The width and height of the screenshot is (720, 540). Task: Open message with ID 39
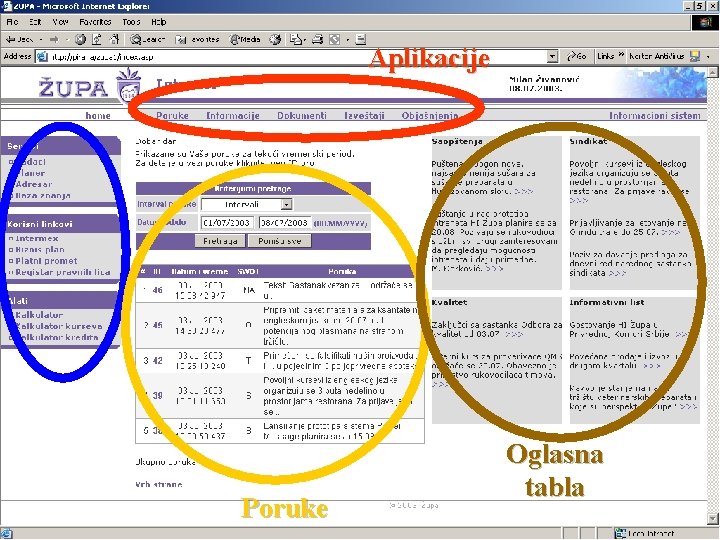[x=158, y=395]
